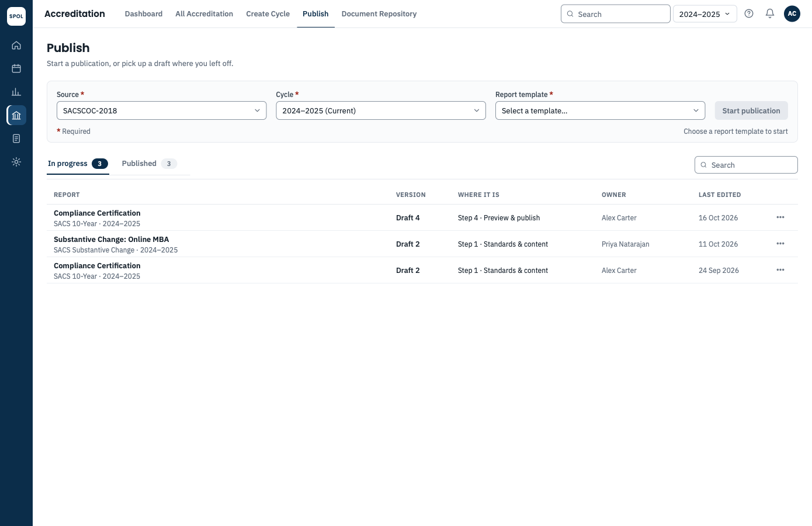Screen dimensions: 812x526
Task: Open the AC user avatar menu
Action: click(x=792, y=13)
